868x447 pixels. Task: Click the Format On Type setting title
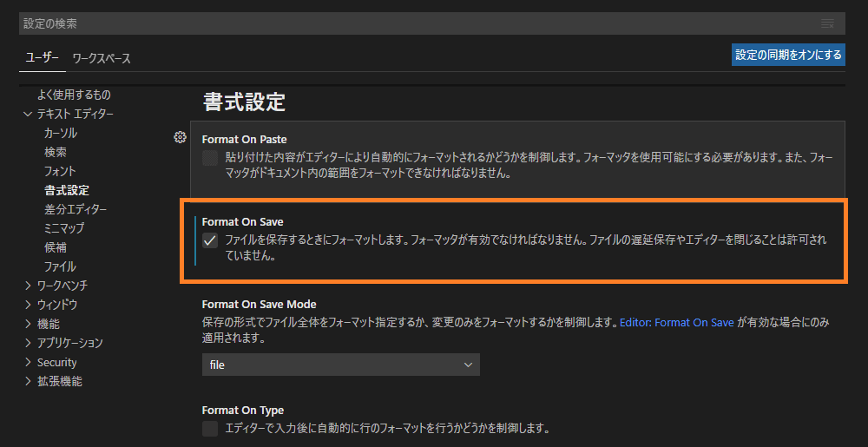click(x=243, y=410)
